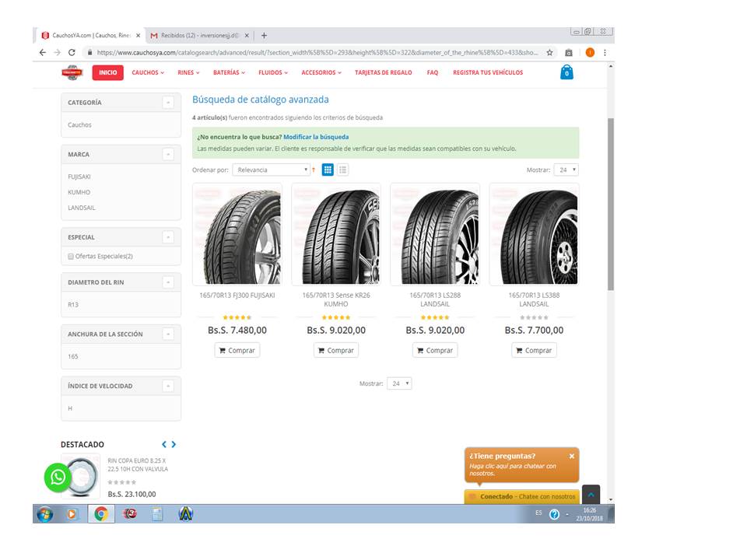Buy the 165/70R13 LS388 LANDSAIL tire
The height and width of the screenshot is (560, 747).
point(534,350)
